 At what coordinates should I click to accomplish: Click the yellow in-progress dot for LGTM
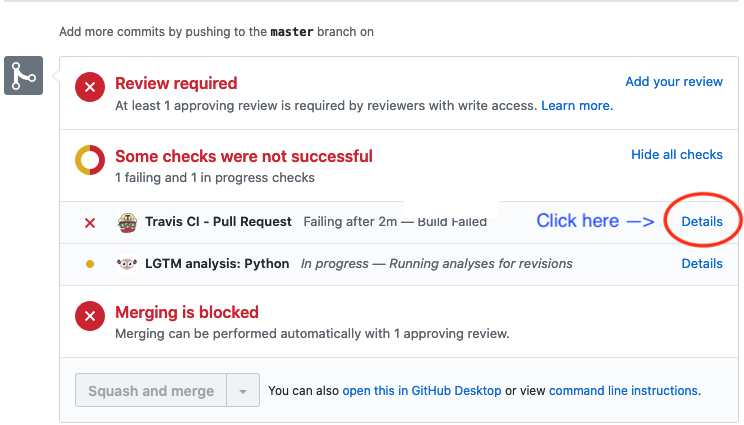coord(90,264)
